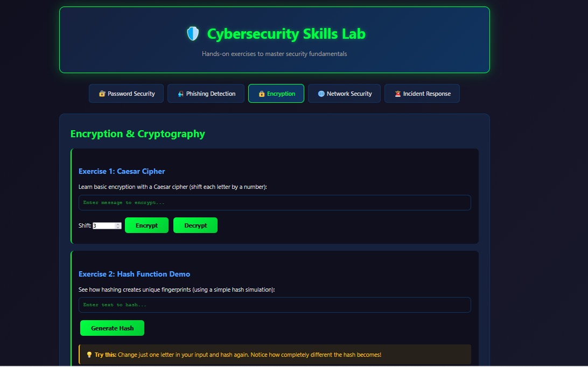The height and width of the screenshot is (367, 588).
Task: Click the Generate Hash button
Action: (112, 328)
